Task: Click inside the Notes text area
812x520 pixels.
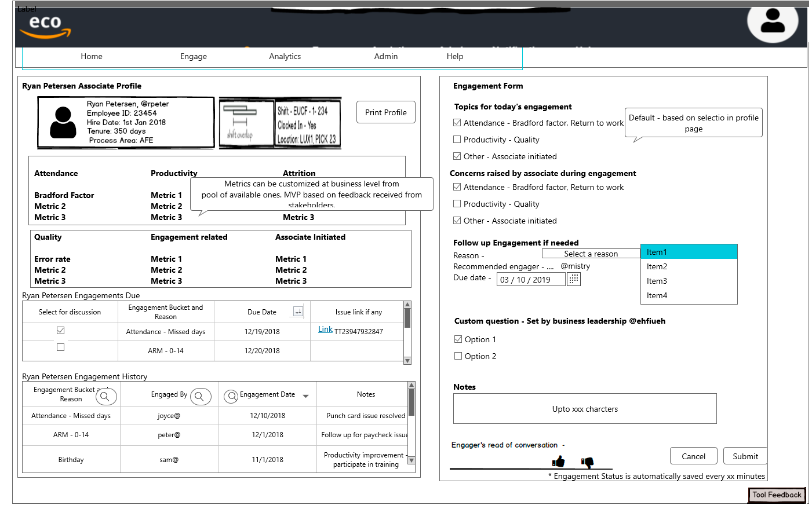Action: (x=584, y=408)
